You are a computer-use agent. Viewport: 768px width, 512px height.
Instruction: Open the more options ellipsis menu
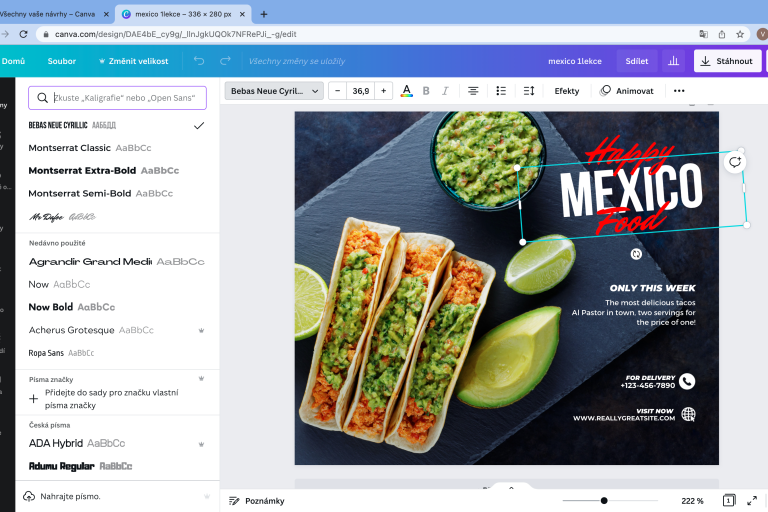tap(679, 91)
